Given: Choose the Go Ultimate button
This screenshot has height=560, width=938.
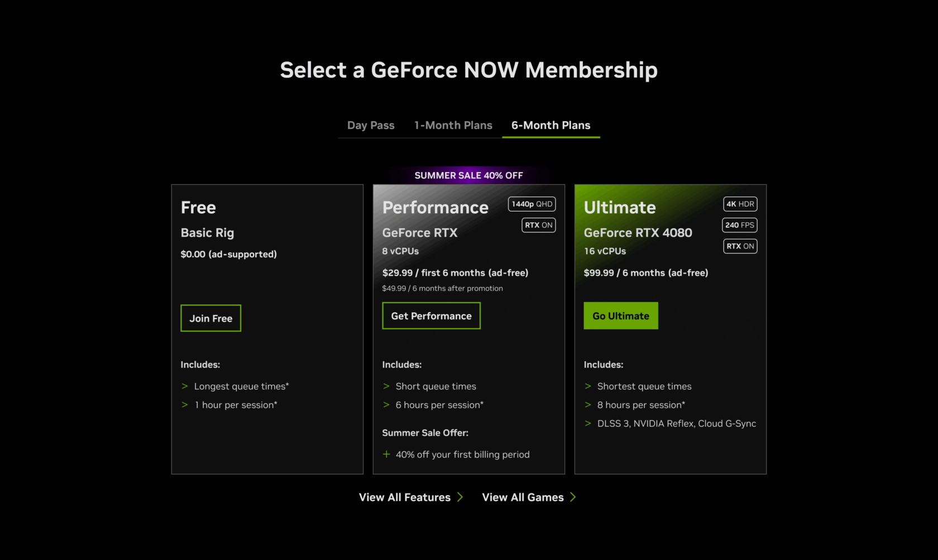Looking at the screenshot, I should pos(620,316).
